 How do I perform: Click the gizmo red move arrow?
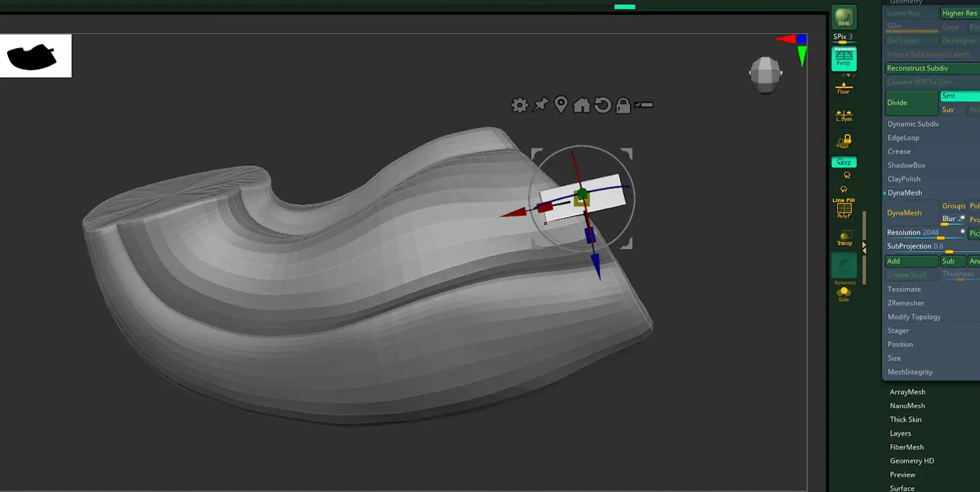coord(513,212)
